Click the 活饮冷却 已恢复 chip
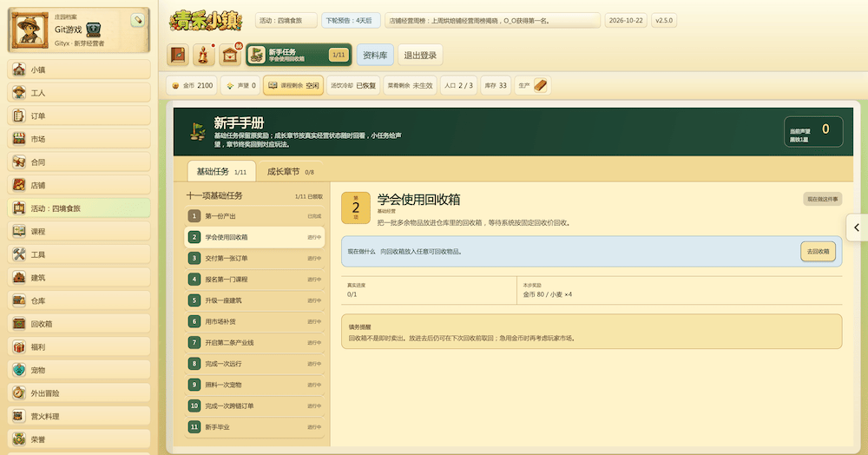This screenshot has width=868, height=455. pos(353,85)
